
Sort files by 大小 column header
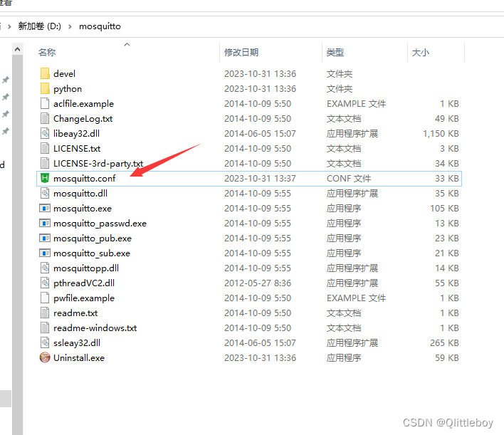(x=421, y=52)
